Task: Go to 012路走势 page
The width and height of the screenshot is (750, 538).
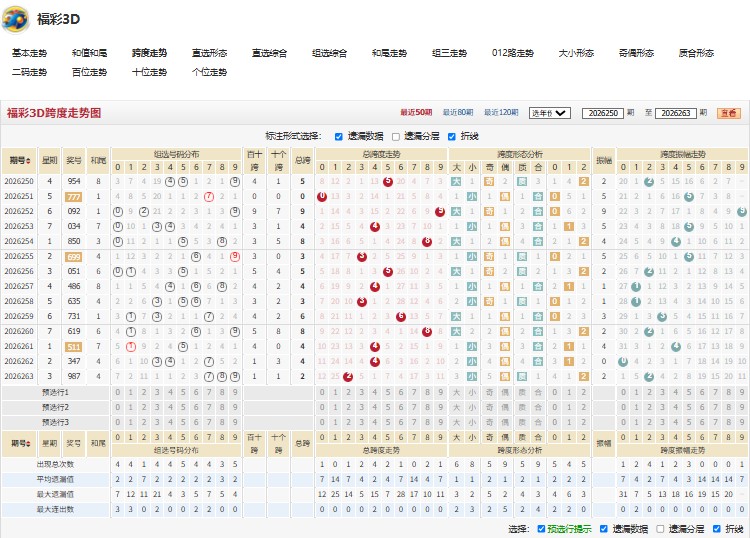Action: point(513,53)
